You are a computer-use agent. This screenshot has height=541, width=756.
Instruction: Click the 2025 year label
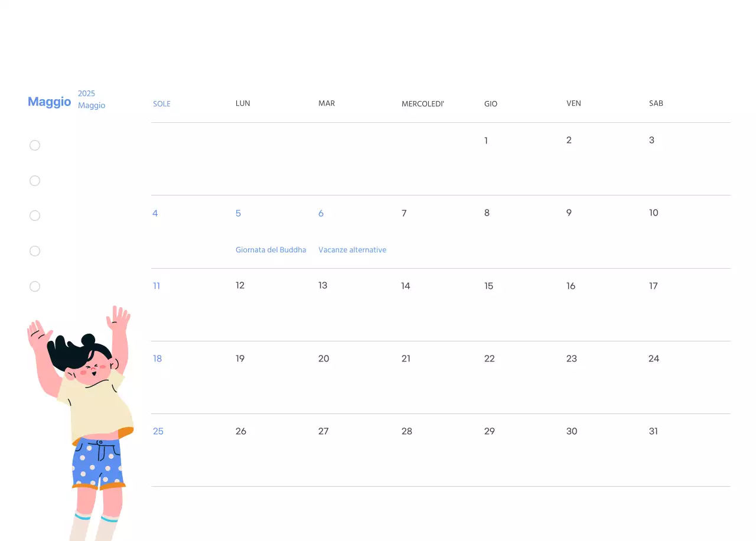(86, 93)
